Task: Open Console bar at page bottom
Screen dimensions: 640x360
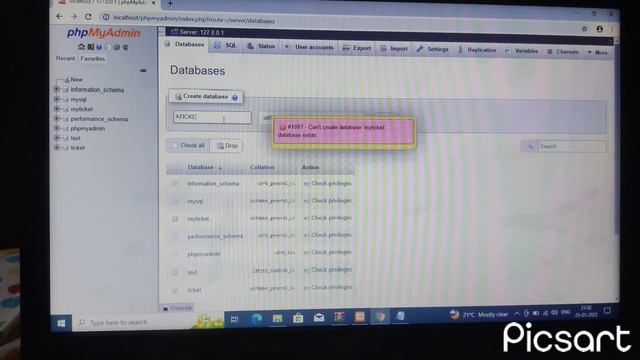Action: point(177,308)
